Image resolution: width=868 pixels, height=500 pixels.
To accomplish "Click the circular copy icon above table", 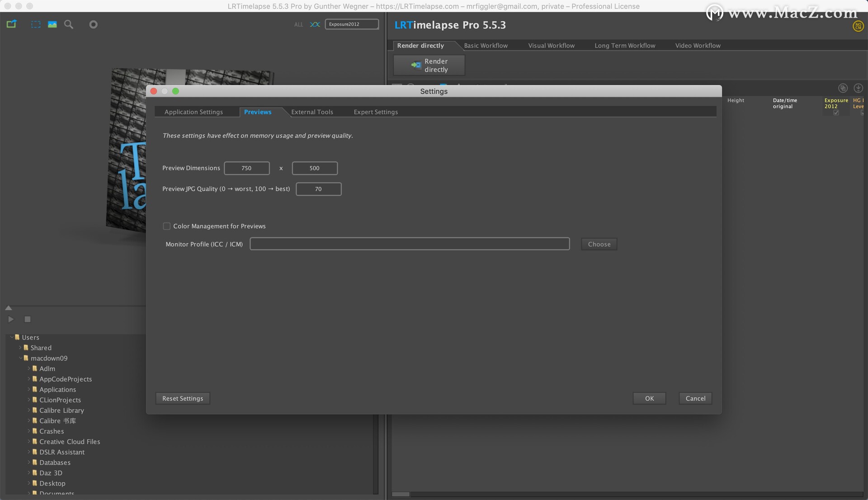I will (843, 88).
